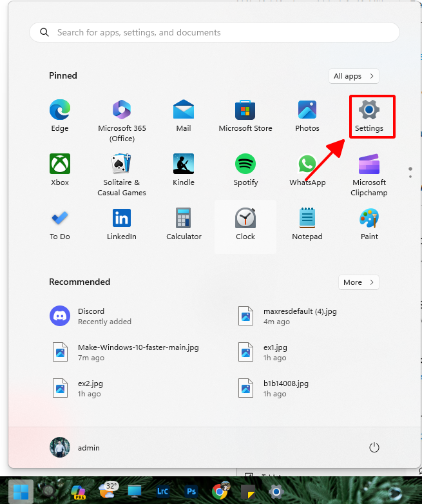Open Copilot preview in taskbar
This screenshot has height=504, width=422.
(x=78, y=492)
